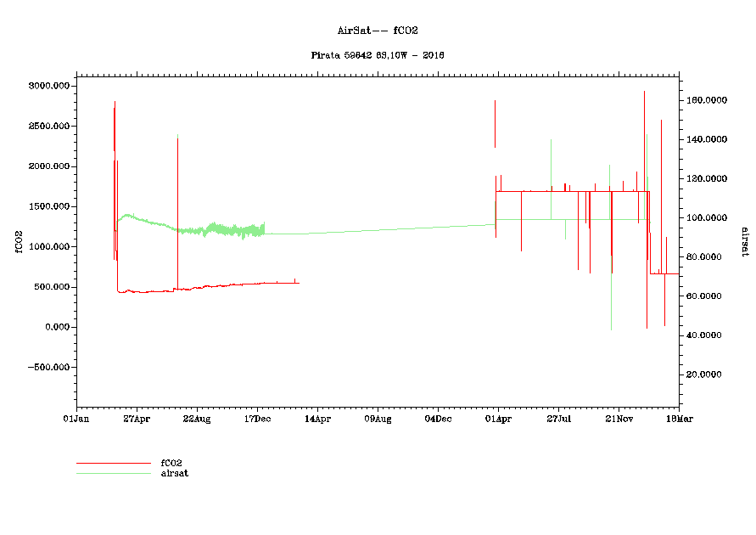756x535 pixels.
Task: Click the black fCO2 legend line sample
Action: (113, 463)
